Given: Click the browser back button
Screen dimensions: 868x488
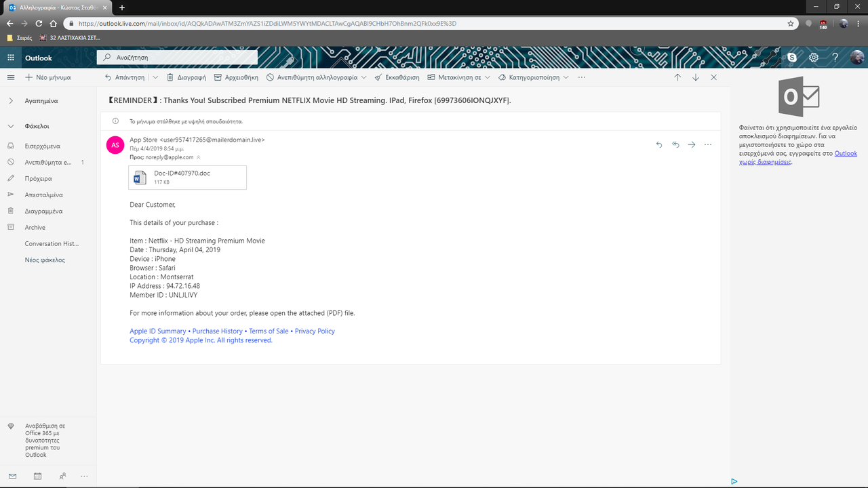Looking at the screenshot, I should [x=9, y=23].
